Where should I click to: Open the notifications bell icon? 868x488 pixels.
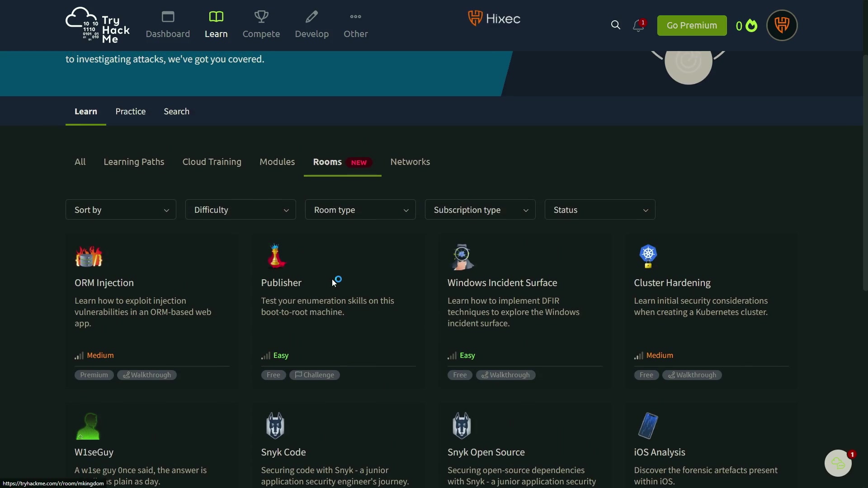click(638, 26)
